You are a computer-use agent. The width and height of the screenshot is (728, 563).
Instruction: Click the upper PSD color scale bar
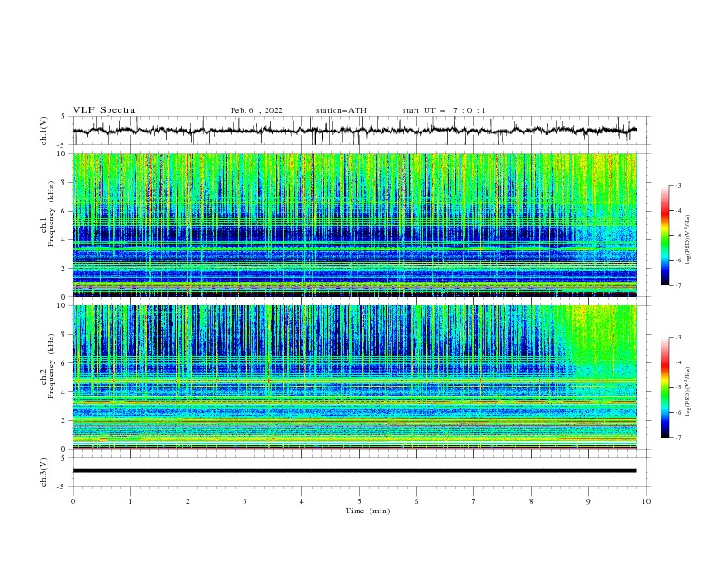tap(665, 236)
